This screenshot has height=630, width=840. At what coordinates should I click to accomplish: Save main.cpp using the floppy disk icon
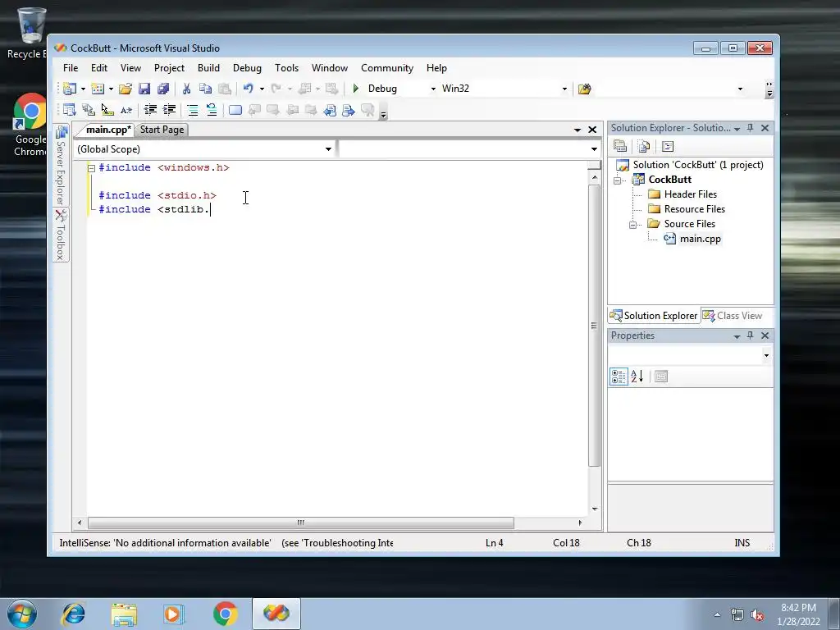[x=144, y=89]
